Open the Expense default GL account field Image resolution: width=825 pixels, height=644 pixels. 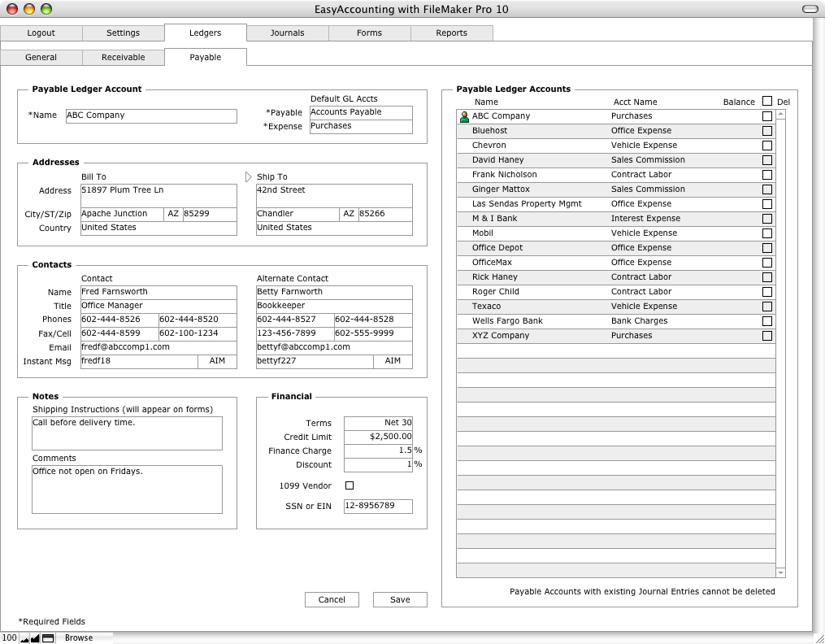pyautogui.click(x=361, y=127)
